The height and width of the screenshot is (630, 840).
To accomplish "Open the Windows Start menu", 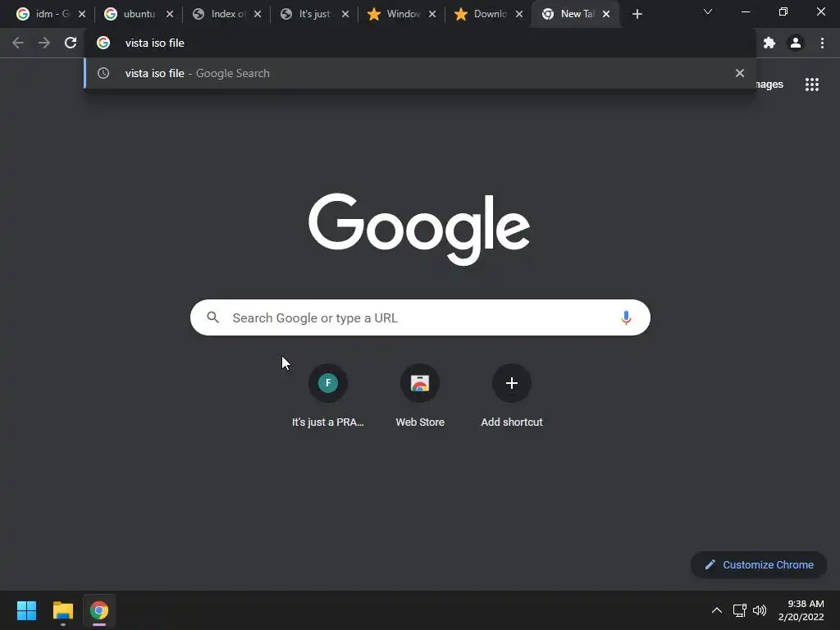I will (x=26, y=610).
